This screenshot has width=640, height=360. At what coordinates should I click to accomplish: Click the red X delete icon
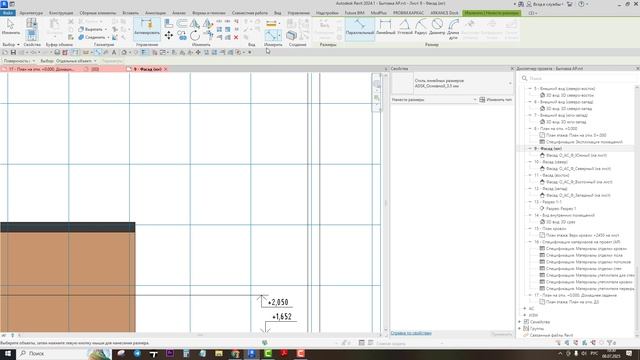[x=236, y=37]
